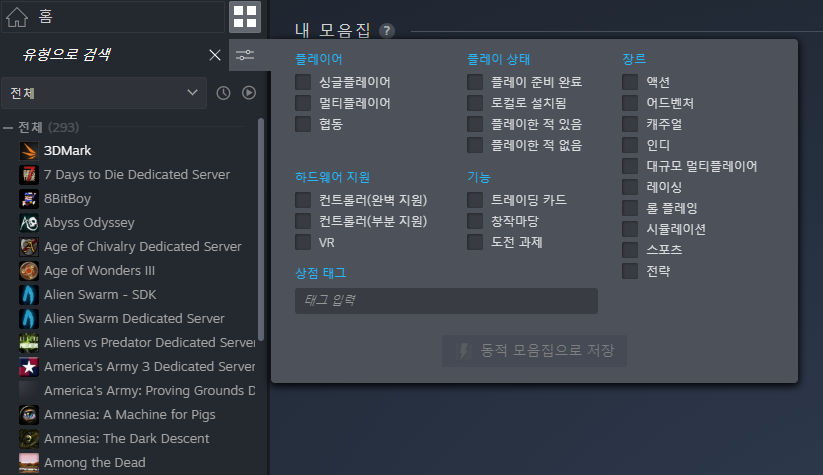Click the 태그 입력 store tag field
Screen dimensions: 823x475
(x=446, y=301)
